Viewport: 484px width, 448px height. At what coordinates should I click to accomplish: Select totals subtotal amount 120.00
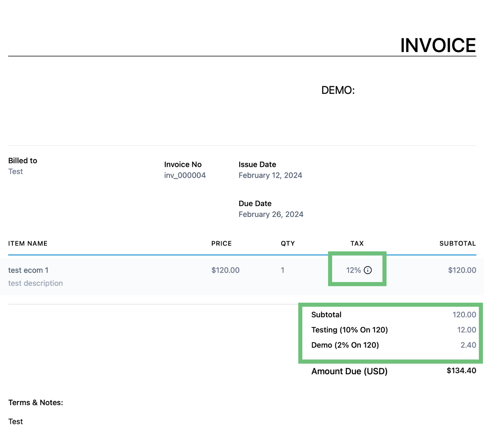464,315
